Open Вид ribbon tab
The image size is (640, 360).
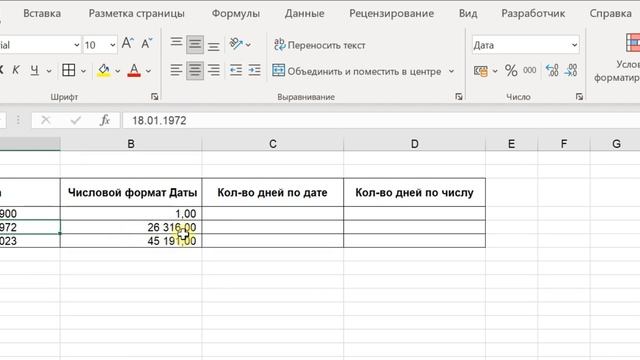468,13
